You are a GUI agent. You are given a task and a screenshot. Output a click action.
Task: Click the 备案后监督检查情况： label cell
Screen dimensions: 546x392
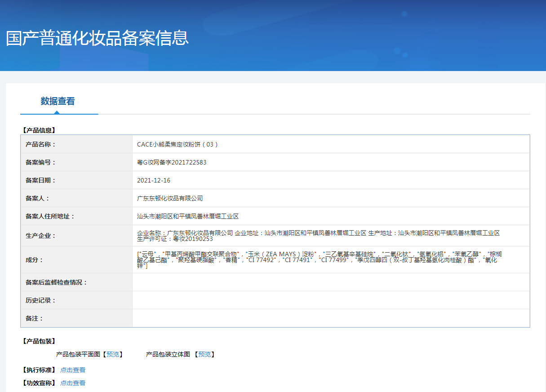point(76,282)
